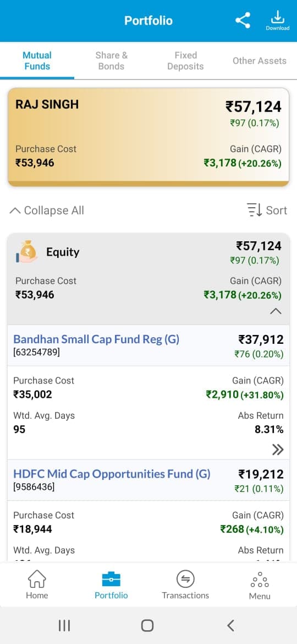Tap the share icon in header
Image resolution: width=297 pixels, height=644 pixels.
point(243,20)
